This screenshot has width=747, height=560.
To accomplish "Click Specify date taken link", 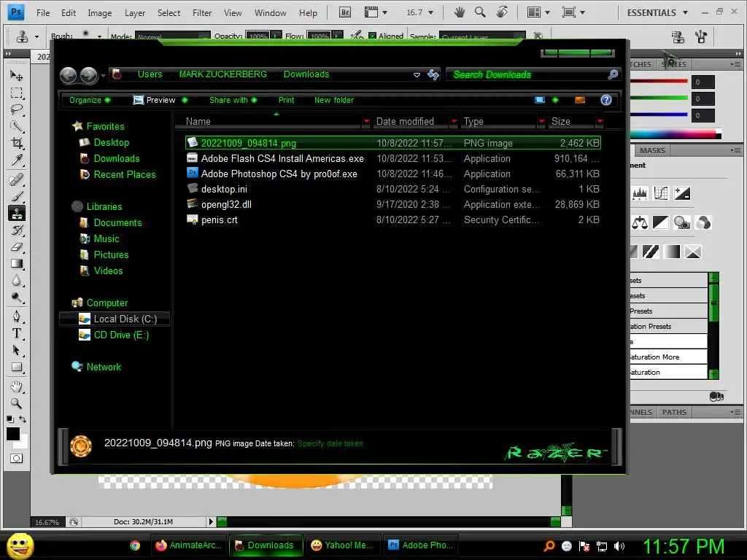I will (330, 443).
